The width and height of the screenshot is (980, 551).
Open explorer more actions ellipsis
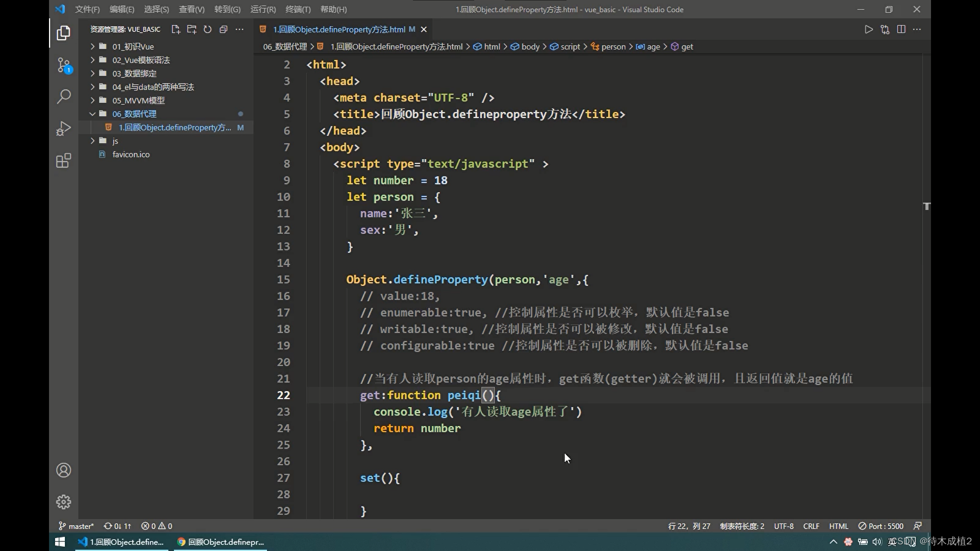(x=239, y=30)
